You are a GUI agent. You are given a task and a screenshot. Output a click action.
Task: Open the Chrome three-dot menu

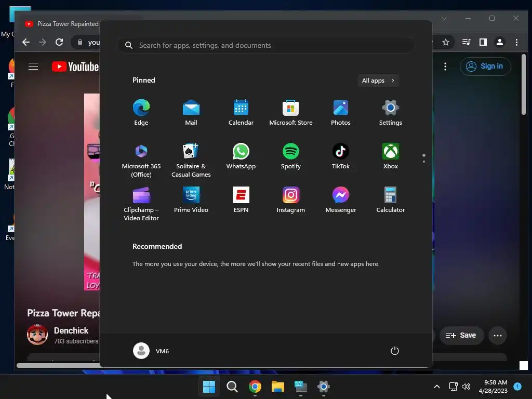point(516,42)
